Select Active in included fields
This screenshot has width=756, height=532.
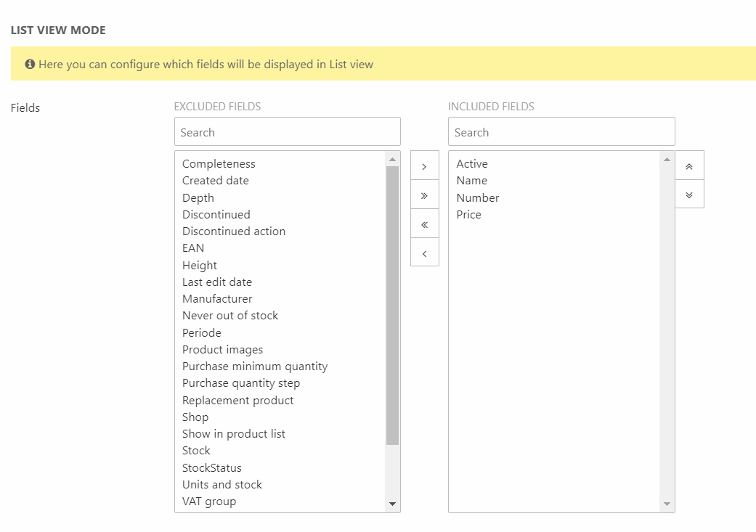(x=472, y=164)
